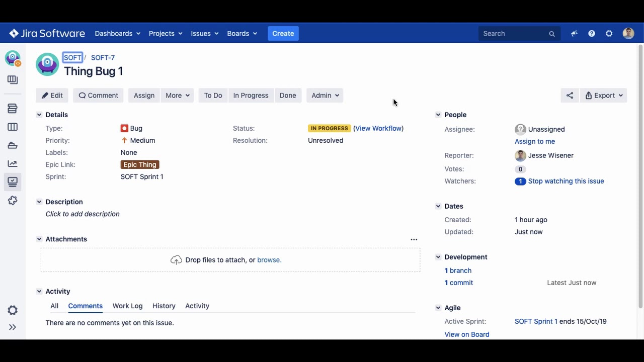Collapse the Details section
Viewport: 644px width, 362px height.
[x=39, y=115]
